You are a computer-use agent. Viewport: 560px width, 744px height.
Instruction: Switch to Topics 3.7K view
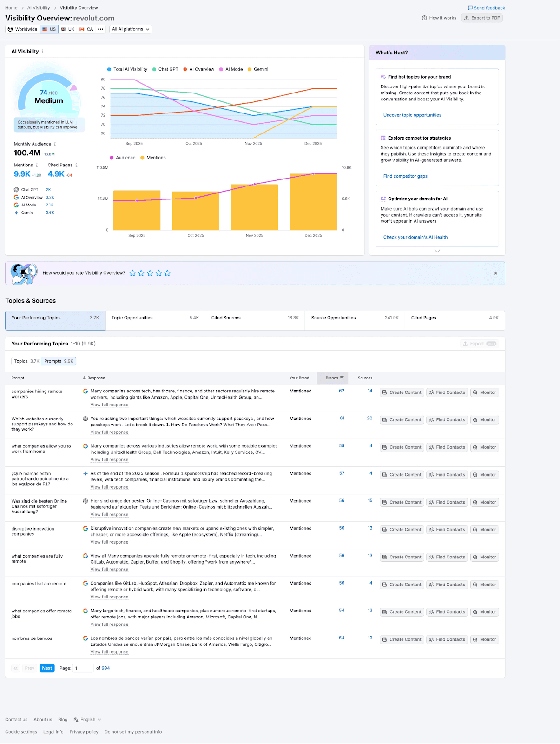tap(26, 361)
